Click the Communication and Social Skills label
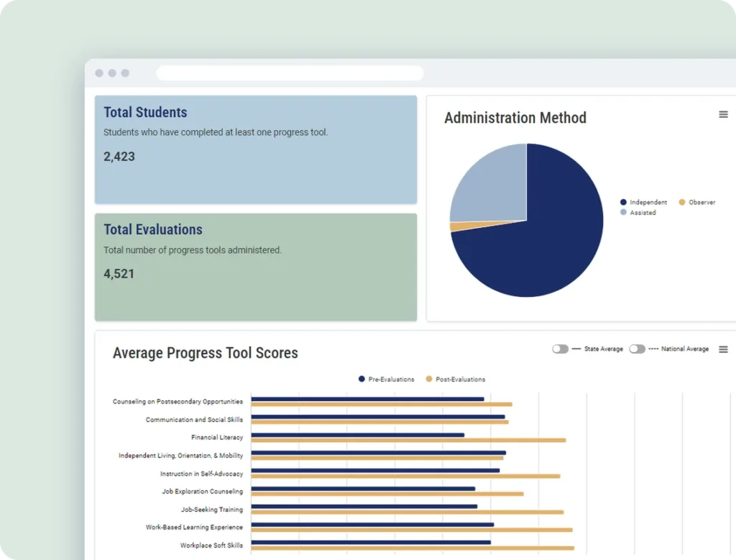Image resolution: width=736 pixels, height=560 pixels. tap(194, 420)
